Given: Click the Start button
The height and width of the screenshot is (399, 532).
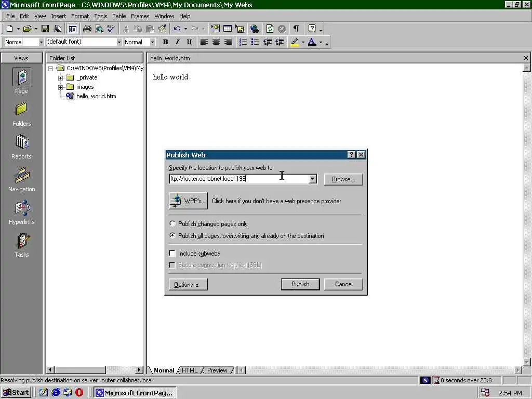Looking at the screenshot, I should pos(16,393).
